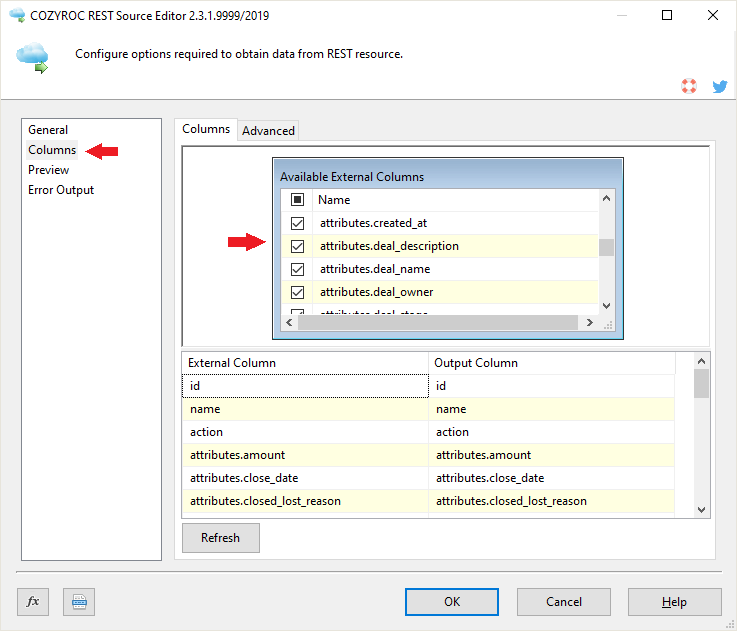
Task: Select Output Column attributes.close_date cell
Action: click(x=551, y=478)
